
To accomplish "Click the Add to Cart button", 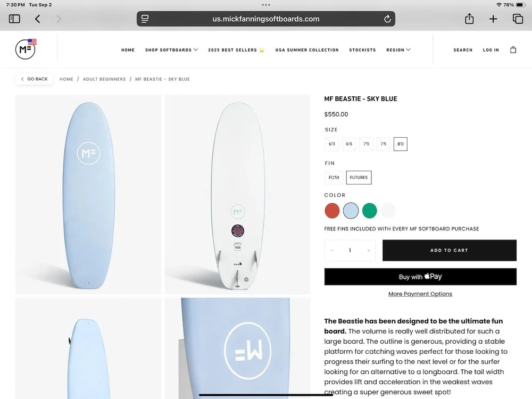I will pyautogui.click(x=449, y=251).
